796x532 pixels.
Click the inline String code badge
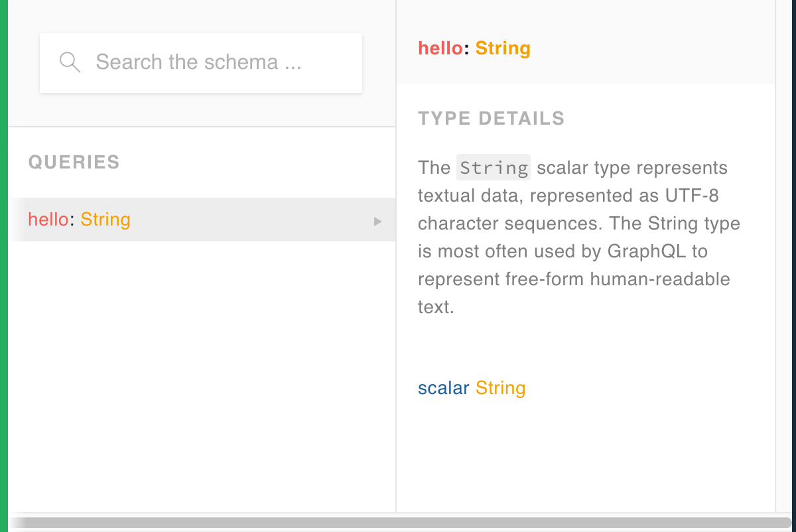click(x=494, y=168)
